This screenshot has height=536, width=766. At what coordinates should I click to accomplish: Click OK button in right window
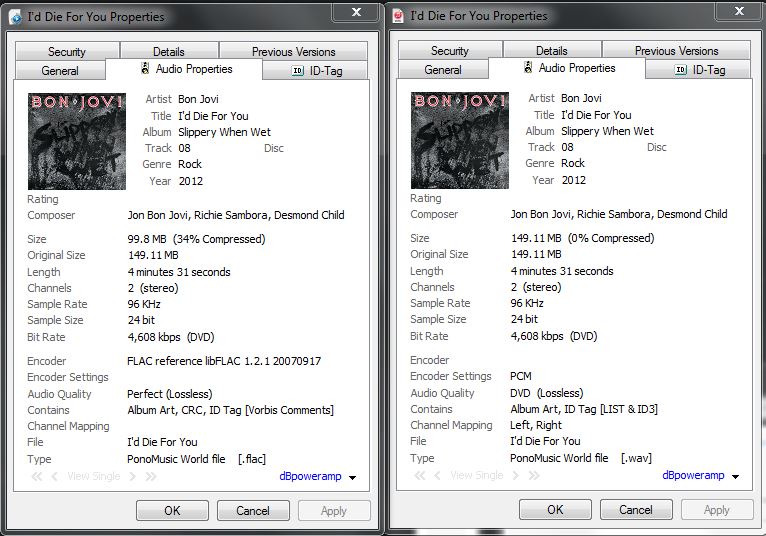[555, 510]
